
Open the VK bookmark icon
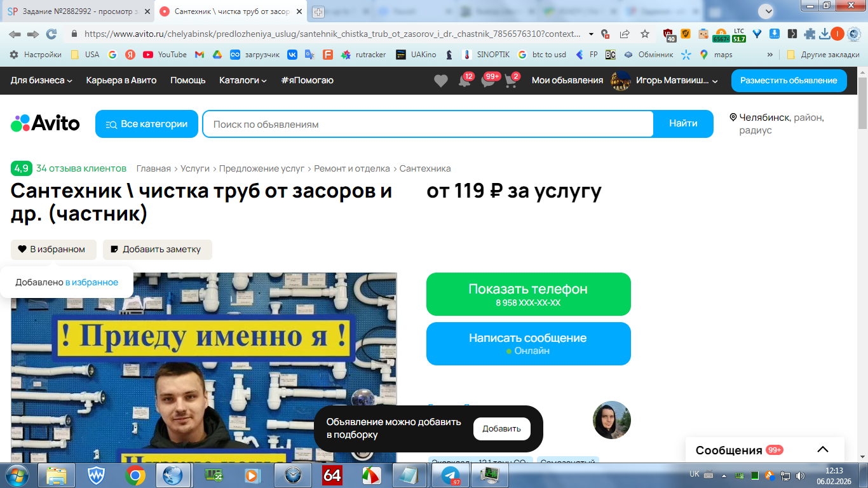tap(292, 55)
